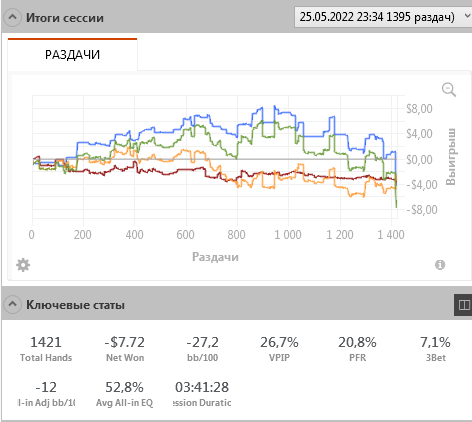The height and width of the screenshot is (422, 472).
Task: Click the Total Hands 1421 stat
Action: [46, 349]
